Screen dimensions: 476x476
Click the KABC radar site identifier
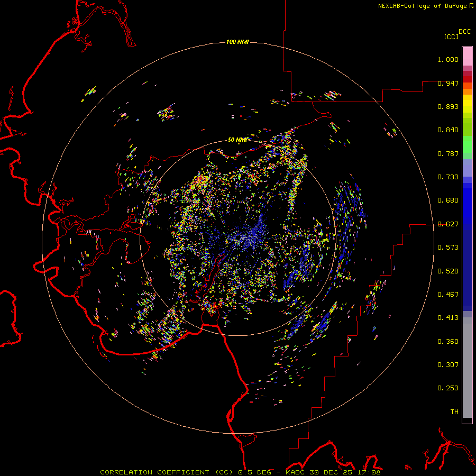point(296,472)
